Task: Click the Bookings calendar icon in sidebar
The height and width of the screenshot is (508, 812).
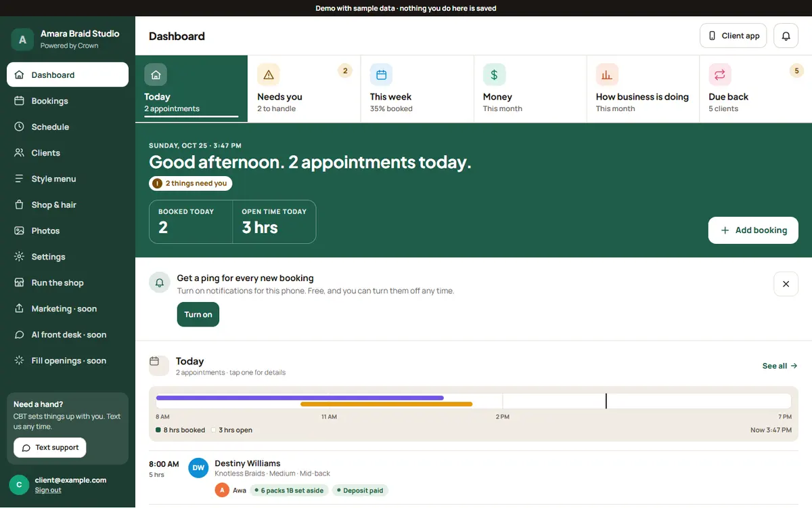Action: (19, 101)
